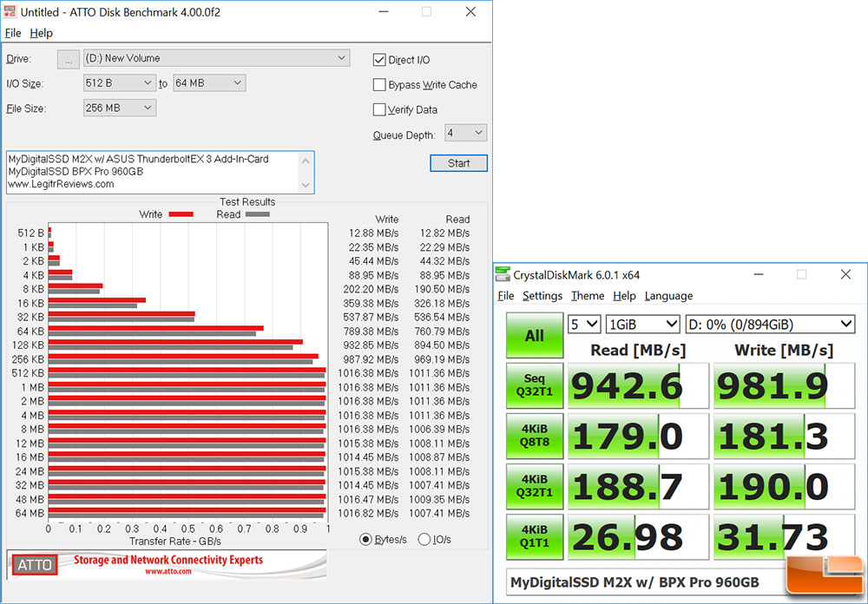Click the ATTO logo in the banner
This screenshot has width=868, height=604.
35,565
